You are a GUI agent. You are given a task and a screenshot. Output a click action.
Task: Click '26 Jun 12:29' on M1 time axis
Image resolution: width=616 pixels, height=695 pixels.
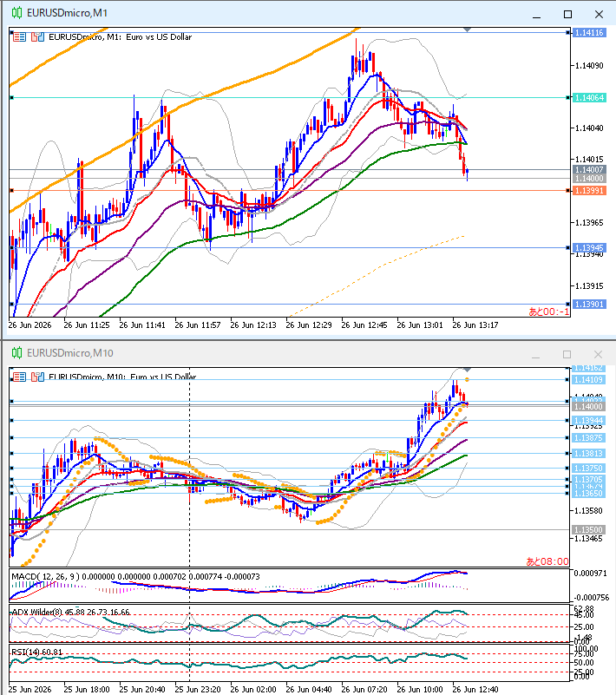point(309,325)
